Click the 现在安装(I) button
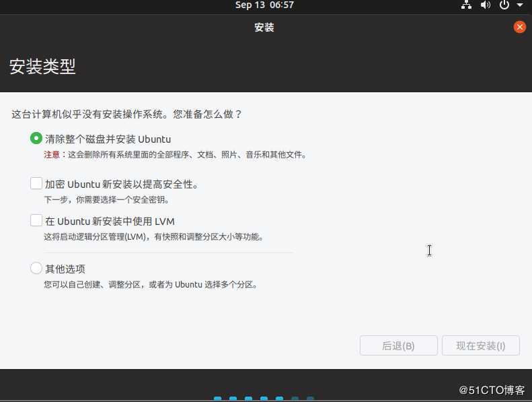 coord(481,345)
